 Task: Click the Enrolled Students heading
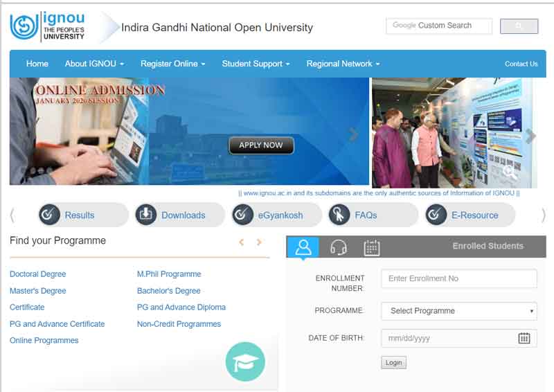click(x=488, y=246)
